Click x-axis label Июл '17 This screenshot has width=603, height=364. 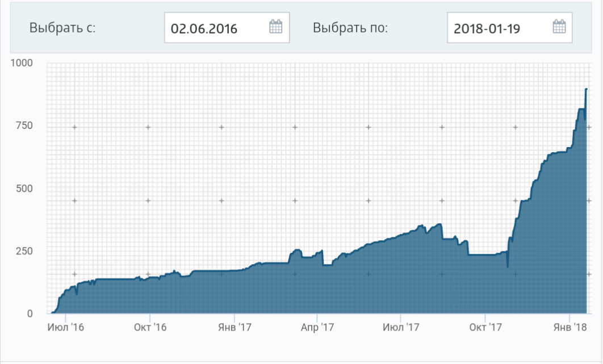(401, 328)
